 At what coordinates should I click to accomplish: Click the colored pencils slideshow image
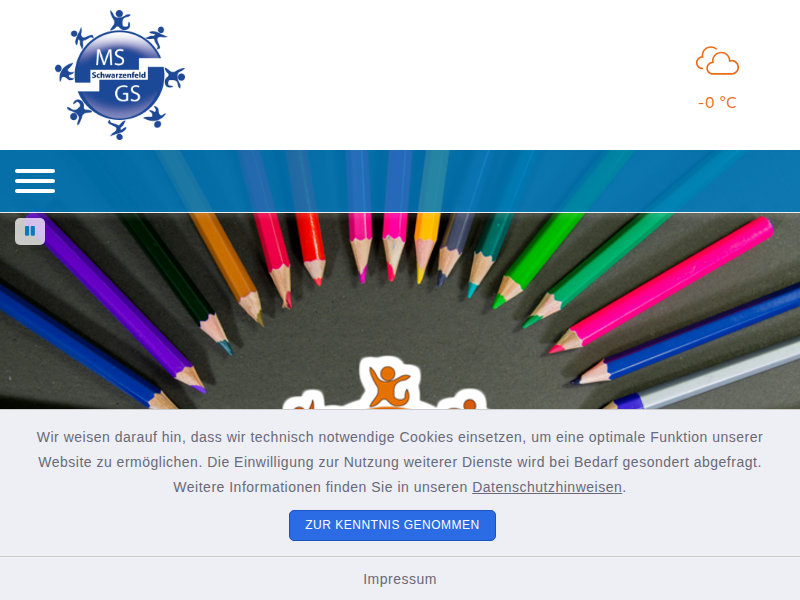coord(400,311)
